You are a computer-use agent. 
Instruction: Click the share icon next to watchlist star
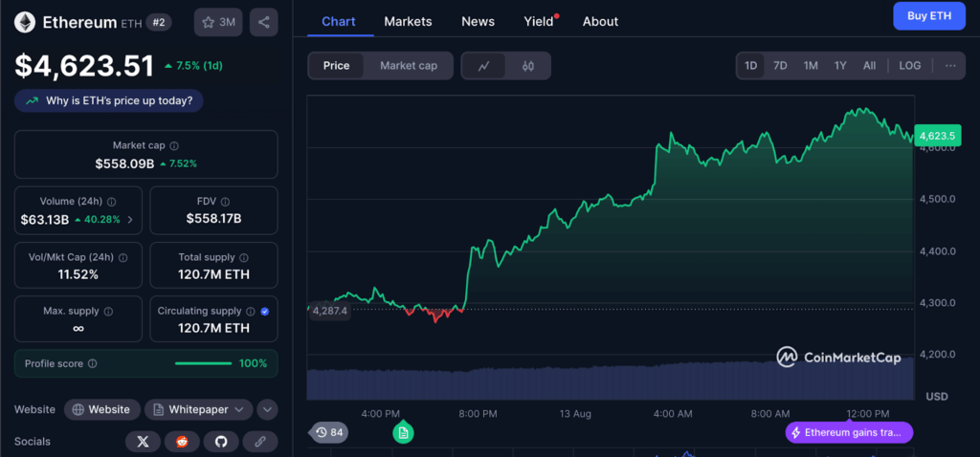point(263,22)
